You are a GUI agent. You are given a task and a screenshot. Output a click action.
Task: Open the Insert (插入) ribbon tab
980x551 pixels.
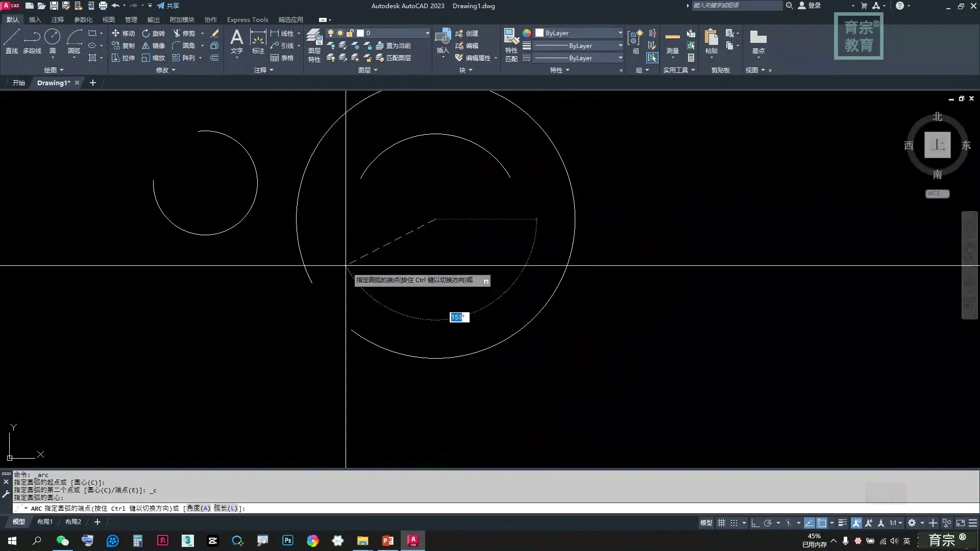tap(35, 19)
